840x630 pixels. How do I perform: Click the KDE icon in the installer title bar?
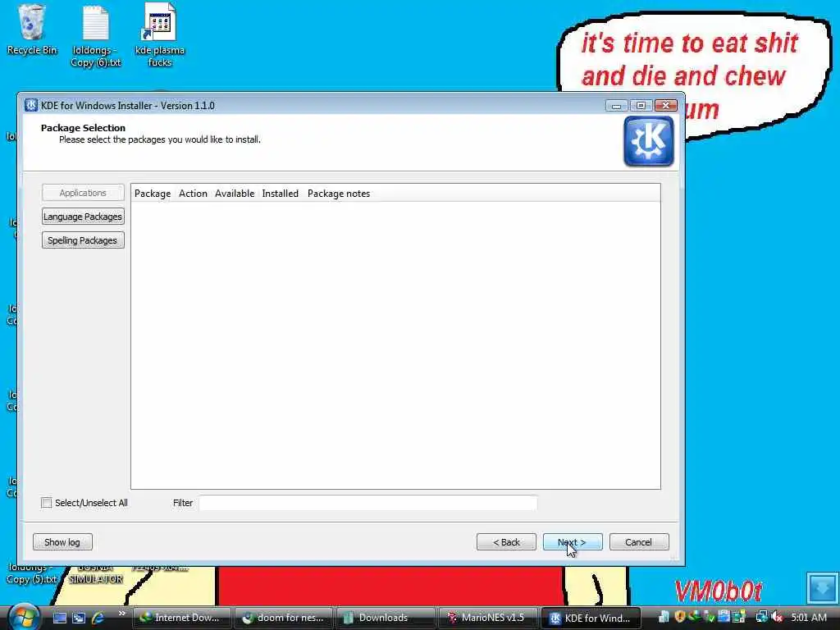[31, 105]
